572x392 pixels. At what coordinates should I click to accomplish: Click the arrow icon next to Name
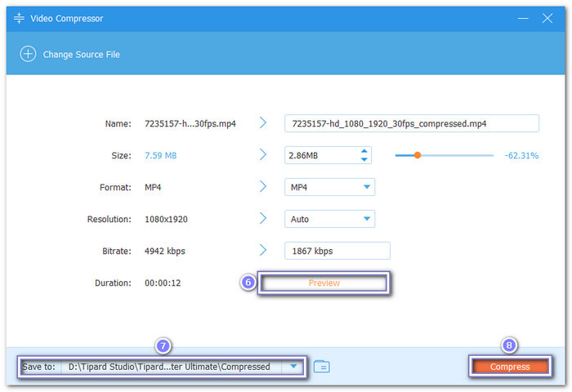263,123
